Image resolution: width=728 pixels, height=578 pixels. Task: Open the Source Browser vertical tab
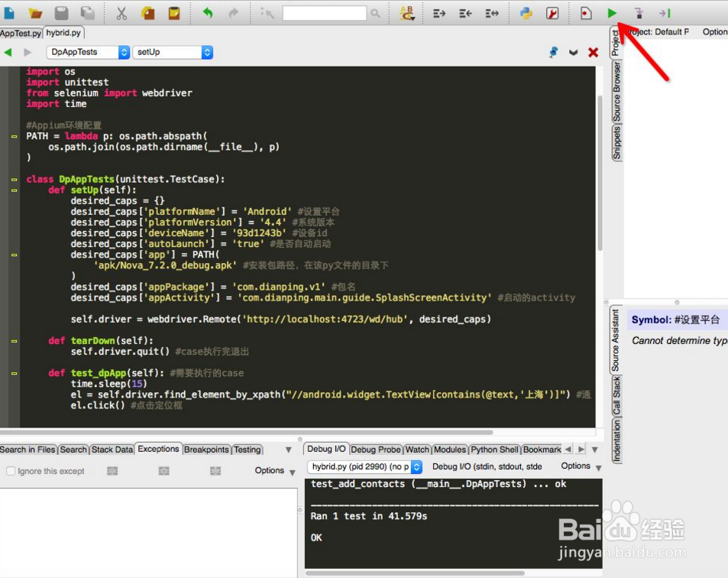pyautogui.click(x=616, y=92)
